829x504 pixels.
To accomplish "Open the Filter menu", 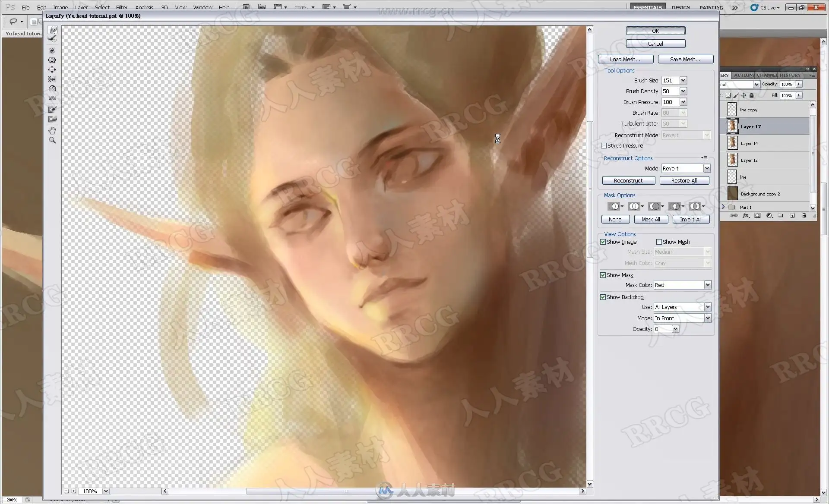I will 122,7.
